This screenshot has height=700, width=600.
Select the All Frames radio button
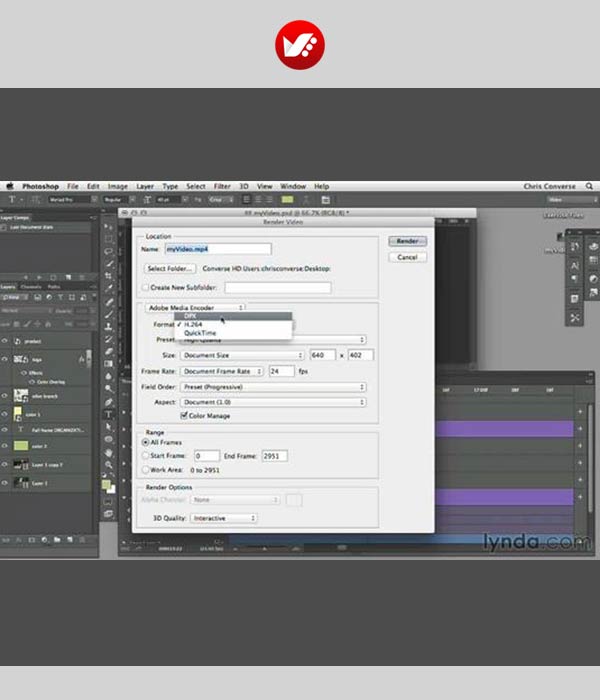point(146,442)
